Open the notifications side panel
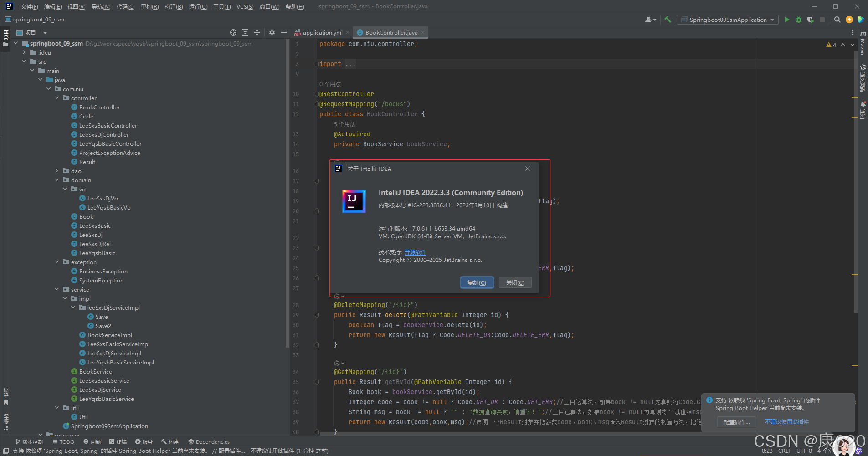Screen dimensions: 868x456 (863, 111)
